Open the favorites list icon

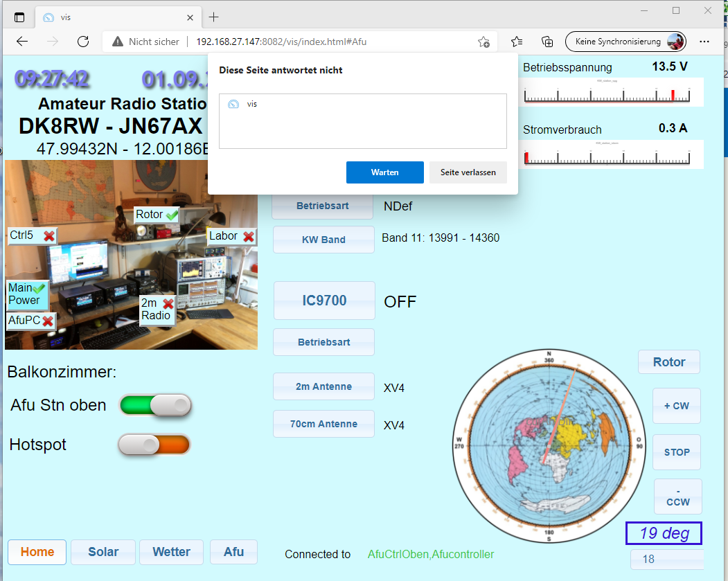click(517, 42)
